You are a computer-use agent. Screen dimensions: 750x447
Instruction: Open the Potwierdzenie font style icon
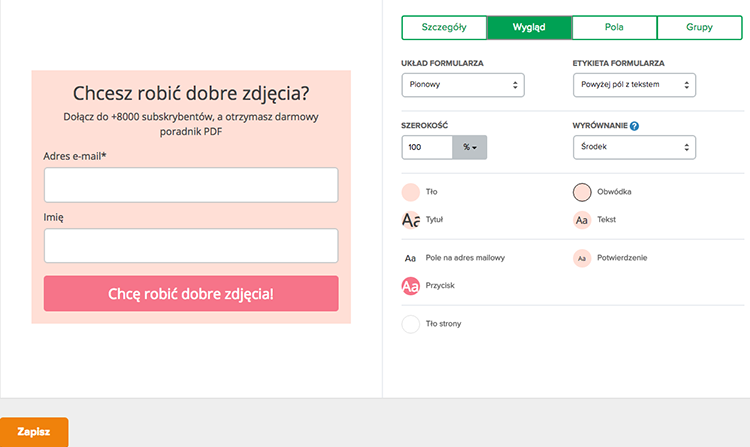point(582,258)
